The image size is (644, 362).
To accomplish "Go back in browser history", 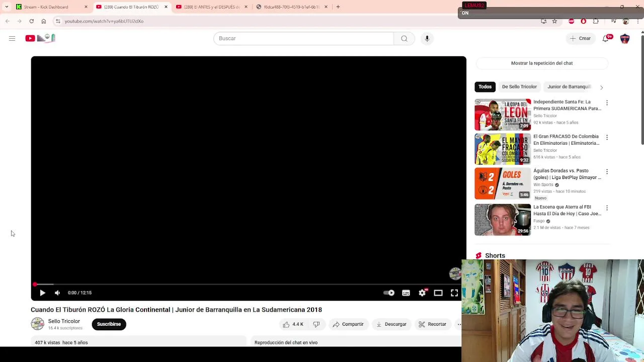I will click(8, 21).
